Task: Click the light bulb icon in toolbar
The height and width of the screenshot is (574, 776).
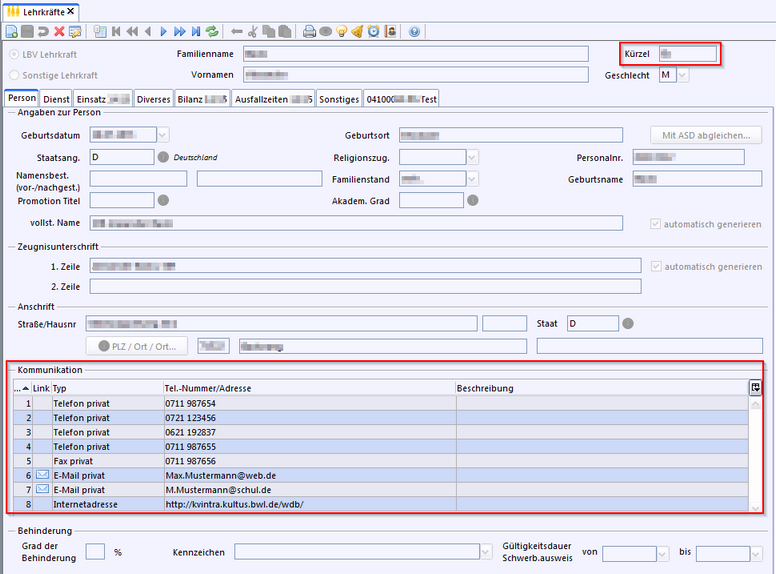Action: point(341,32)
